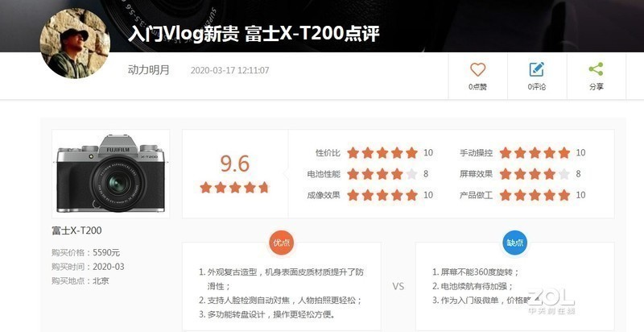Image resolution: width=644 pixels, height=332 pixels.
Task: Click the 0点赞 label
Action: click(x=477, y=87)
